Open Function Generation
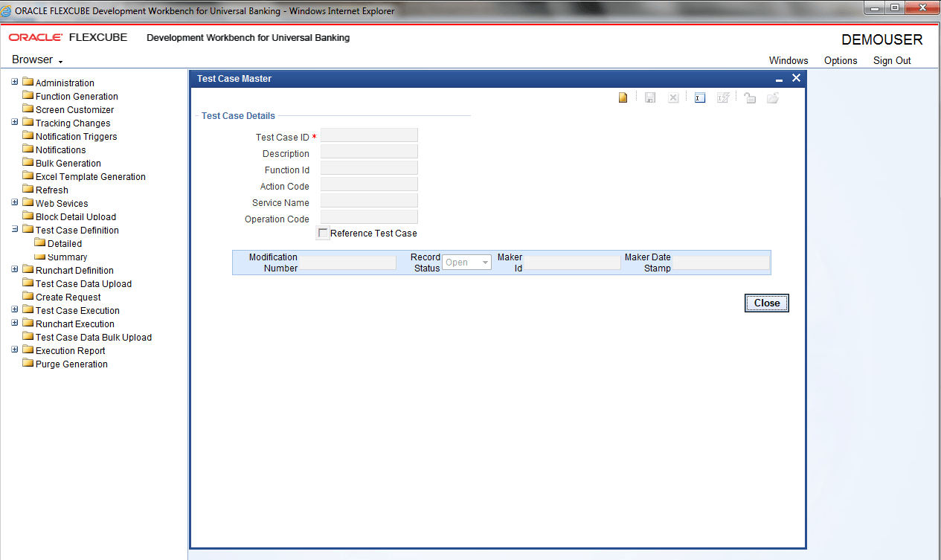 (77, 97)
